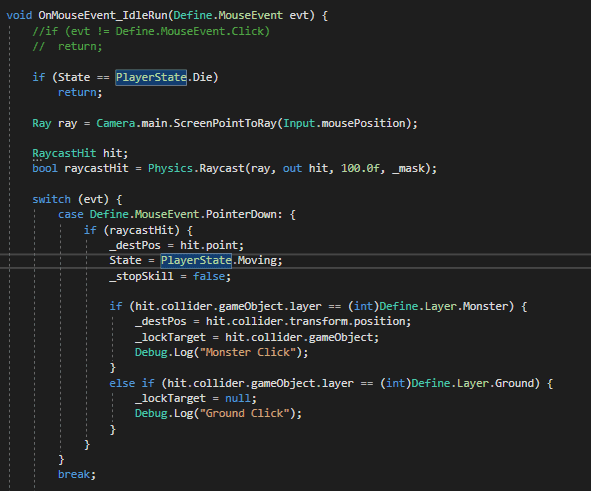591x491 pixels.
Task: Click the _mask argument in Raycast
Action: pos(409,168)
